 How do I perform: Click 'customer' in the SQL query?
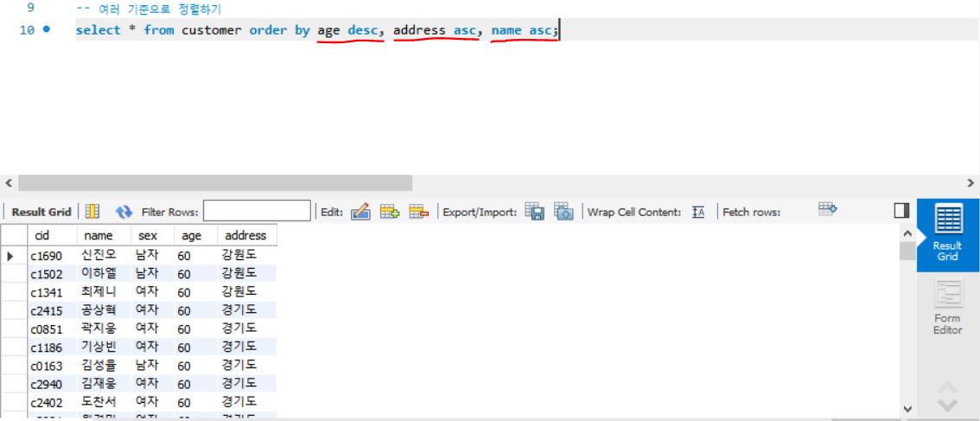211,29
